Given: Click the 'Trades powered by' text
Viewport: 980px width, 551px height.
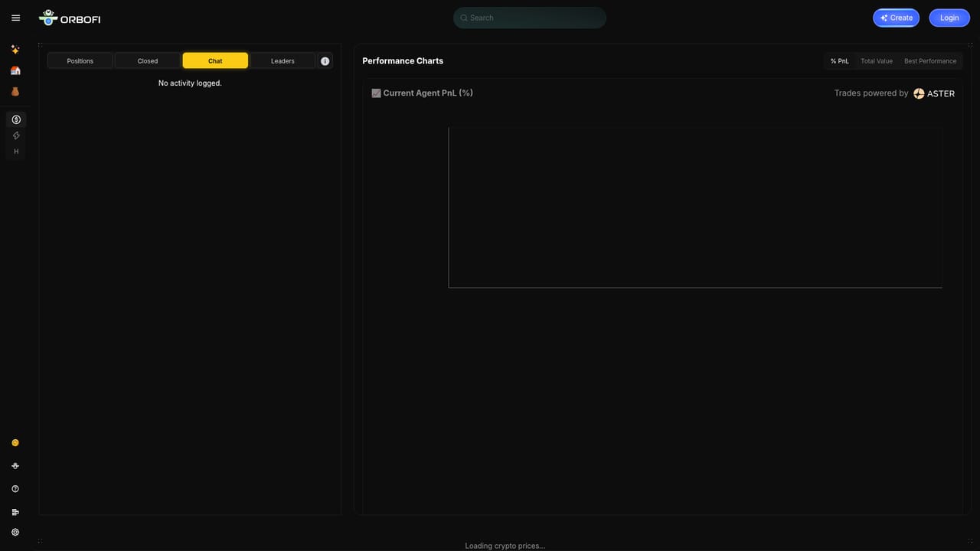Looking at the screenshot, I should pos(871,93).
